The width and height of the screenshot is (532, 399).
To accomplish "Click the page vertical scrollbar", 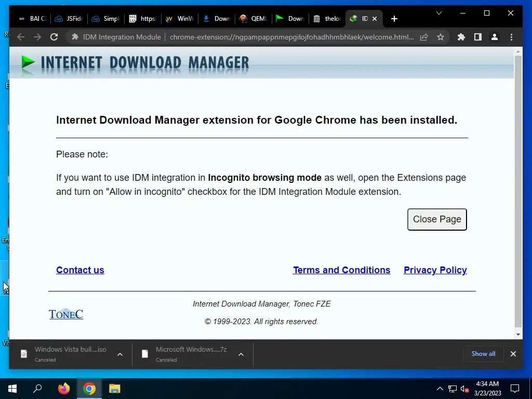I will [x=518, y=191].
